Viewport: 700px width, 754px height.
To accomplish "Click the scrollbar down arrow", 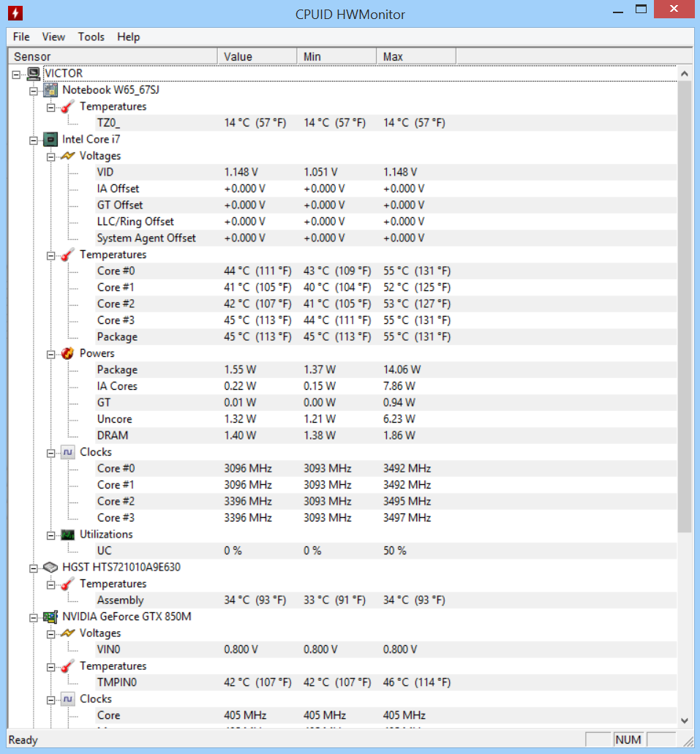I will pos(684,720).
